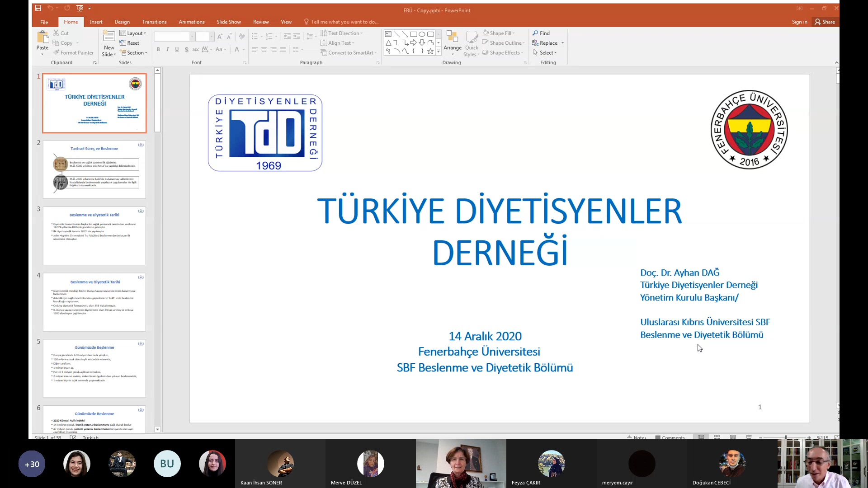This screenshot has width=868, height=488.
Task: Click Convert to SmartArt button
Action: 349,52
